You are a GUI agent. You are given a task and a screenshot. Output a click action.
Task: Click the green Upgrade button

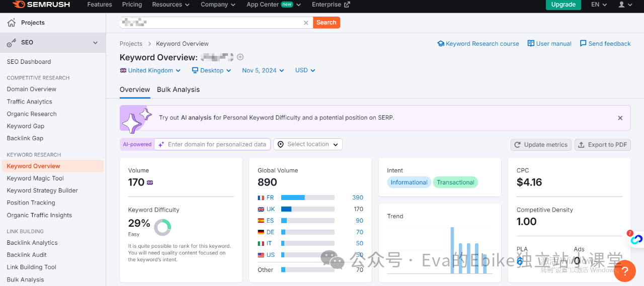(563, 5)
